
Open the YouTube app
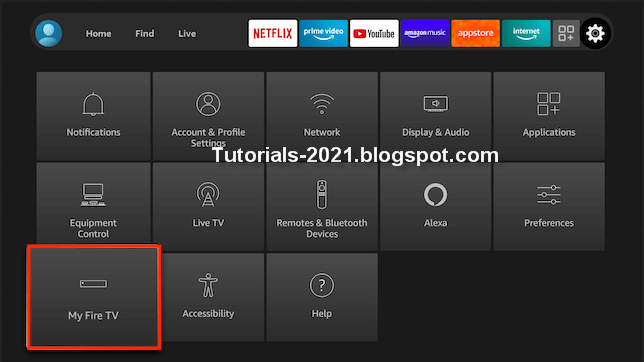[x=374, y=33]
